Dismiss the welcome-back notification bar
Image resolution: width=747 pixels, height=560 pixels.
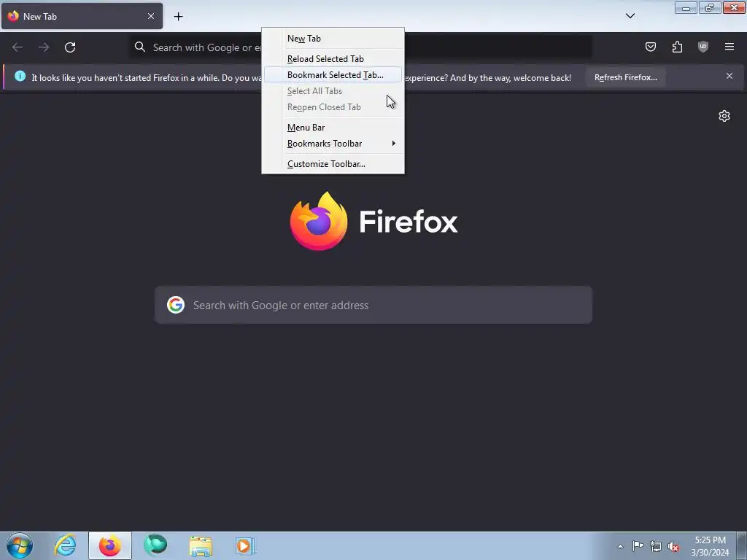coord(729,76)
